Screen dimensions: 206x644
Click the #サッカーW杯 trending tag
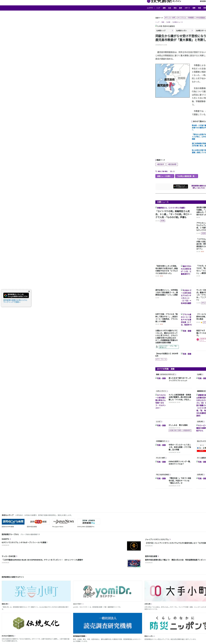tap(170, 18)
